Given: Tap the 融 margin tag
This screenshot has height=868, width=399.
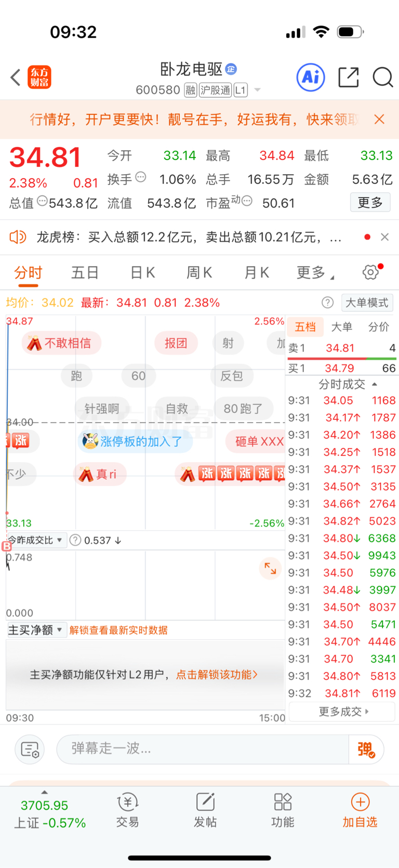Looking at the screenshot, I should coord(191,90).
